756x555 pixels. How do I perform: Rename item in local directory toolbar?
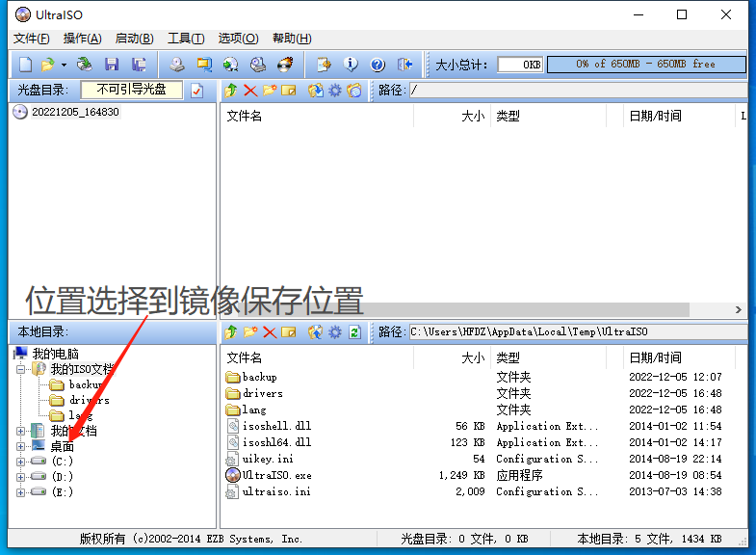point(288,331)
